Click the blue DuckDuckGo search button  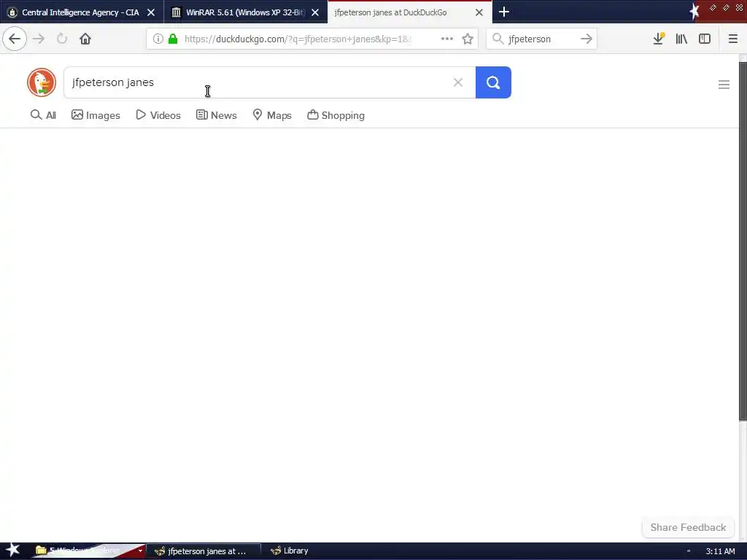coord(493,82)
